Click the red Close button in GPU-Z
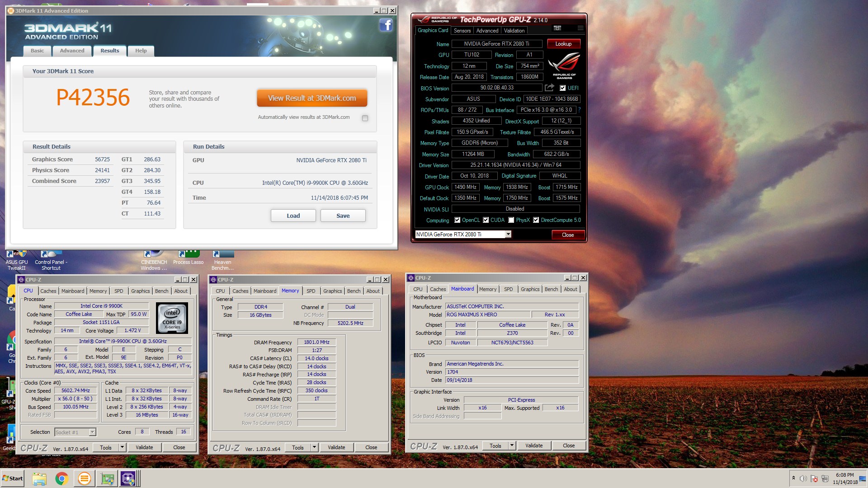 coord(568,235)
